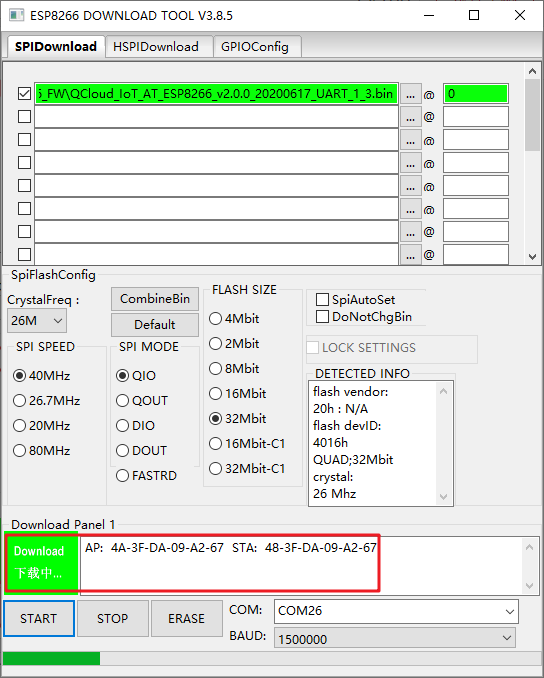Click the address field containing 0
The height and width of the screenshot is (678, 544).
[476, 94]
